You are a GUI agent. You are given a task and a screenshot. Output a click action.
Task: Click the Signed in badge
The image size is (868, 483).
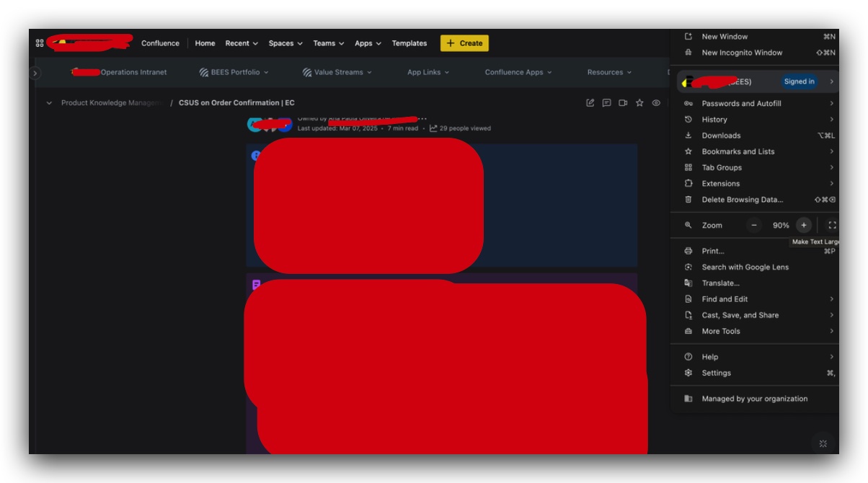point(799,81)
